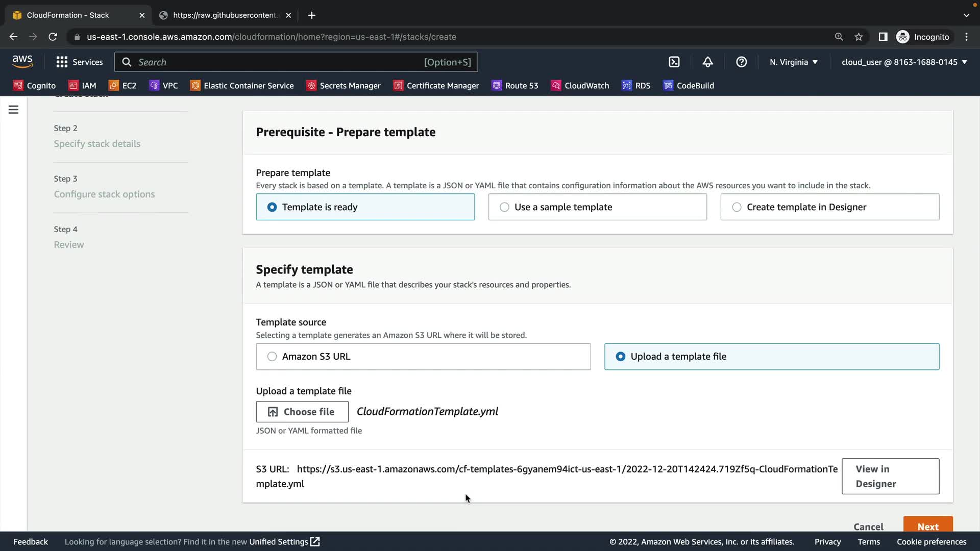
Task: Open browser tab list chevron
Action: tap(966, 15)
